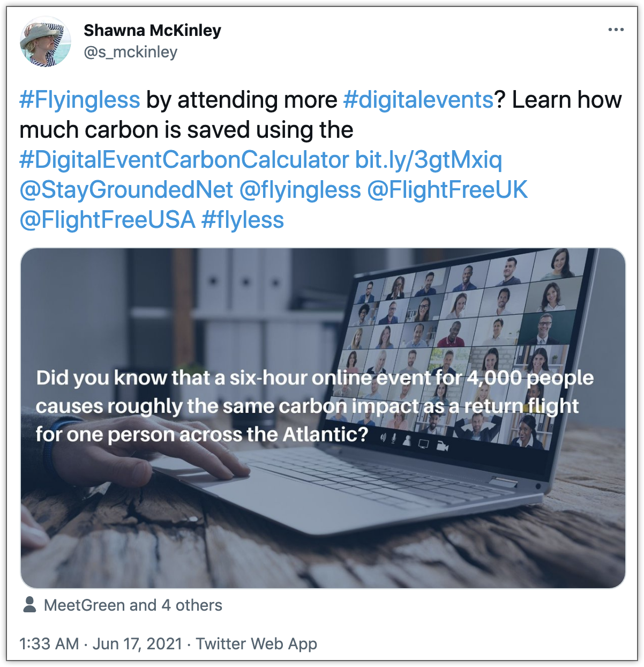
Task: Click the tagged people person icon
Action: coord(30,605)
